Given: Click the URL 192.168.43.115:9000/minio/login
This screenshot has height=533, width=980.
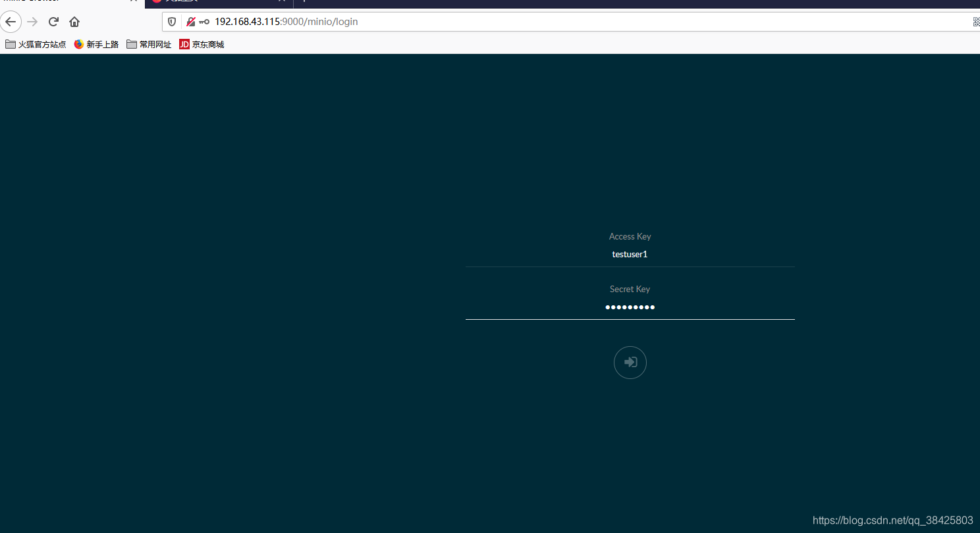Looking at the screenshot, I should (x=286, y=22).
